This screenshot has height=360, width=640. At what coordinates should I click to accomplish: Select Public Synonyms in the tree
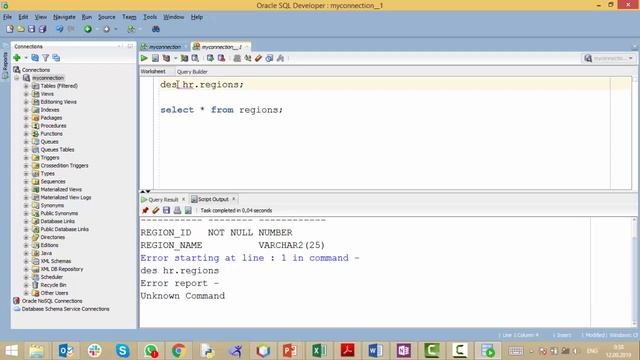tap(59, 213)
